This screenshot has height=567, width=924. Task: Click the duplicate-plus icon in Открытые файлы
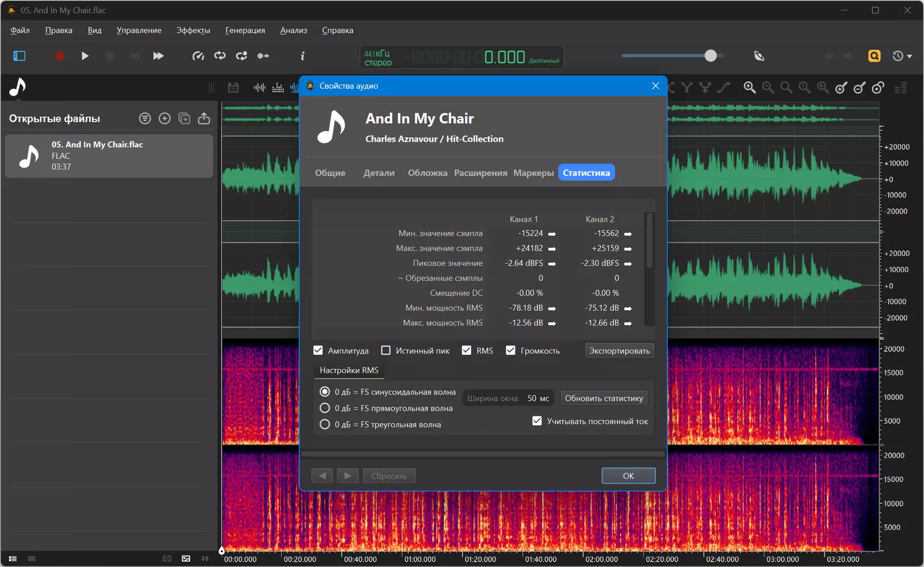[184, 118]
